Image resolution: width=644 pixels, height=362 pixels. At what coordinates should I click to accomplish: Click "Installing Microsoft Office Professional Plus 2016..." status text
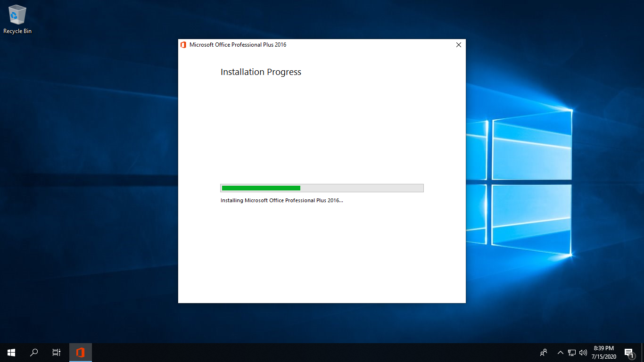282,200
